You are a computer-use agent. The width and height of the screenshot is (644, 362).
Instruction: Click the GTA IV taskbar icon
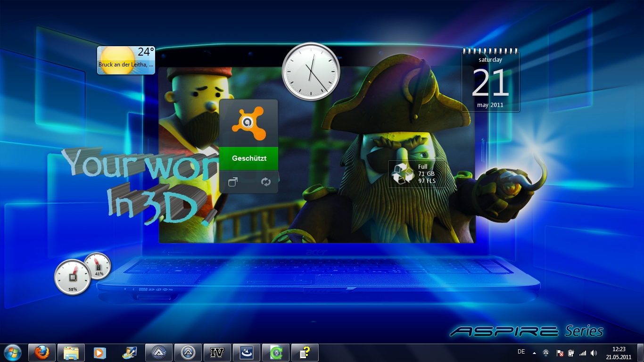point(217,353)
